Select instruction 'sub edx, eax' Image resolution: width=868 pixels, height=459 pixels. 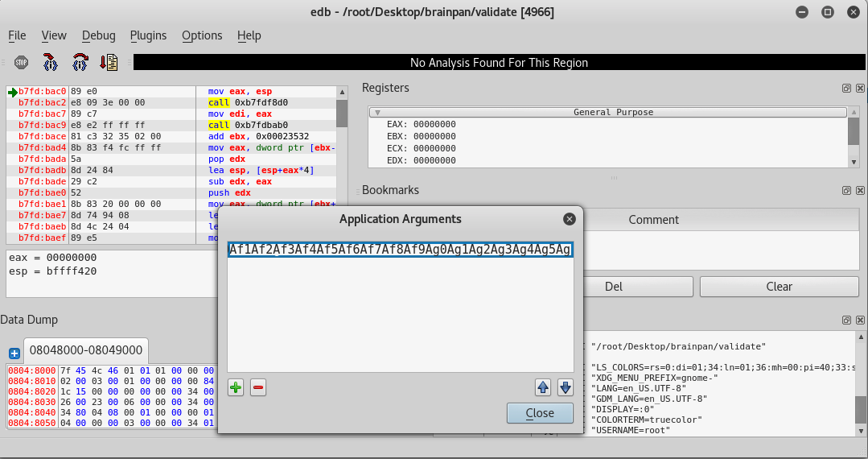click(240, 181)
